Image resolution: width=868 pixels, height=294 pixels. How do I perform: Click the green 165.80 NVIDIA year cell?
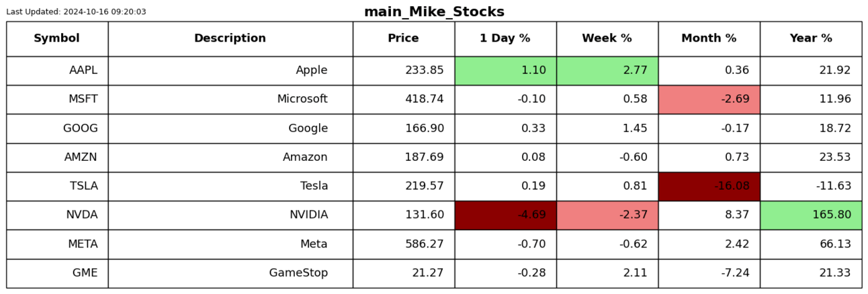click(x=811, y=215)
